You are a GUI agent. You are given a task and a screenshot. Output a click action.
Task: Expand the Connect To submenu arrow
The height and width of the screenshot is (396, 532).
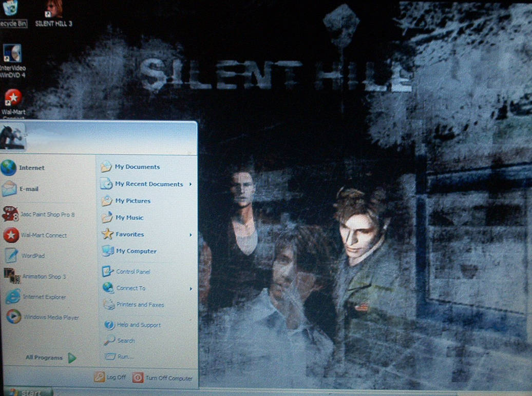click(191, 288)
